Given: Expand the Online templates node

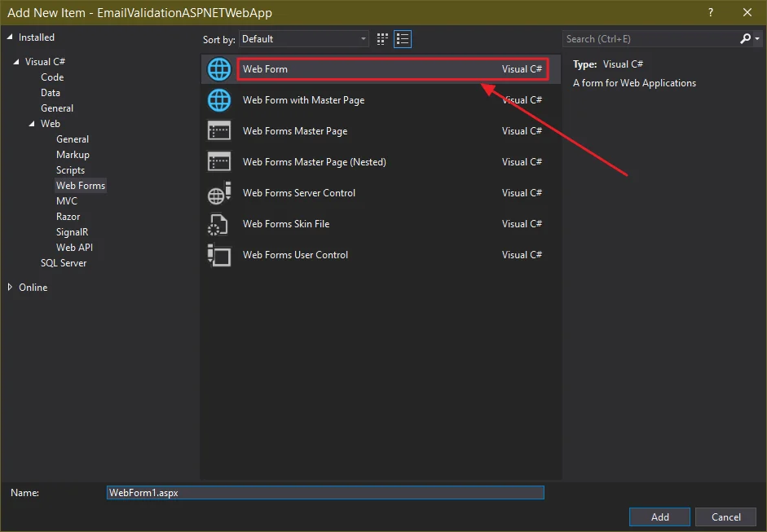Looking at the screenshot, I should (x=11, y=287).
